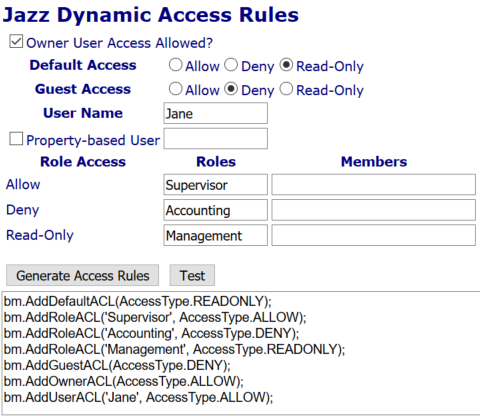Click the empty Property-based User field
The width and height of the screenshot is (480, 416).
pos(215,138)
